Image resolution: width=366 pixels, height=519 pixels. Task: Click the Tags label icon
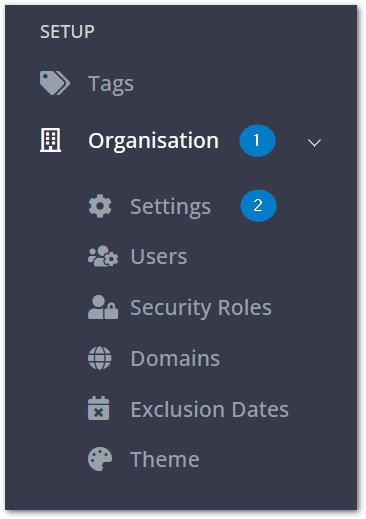(55, 83)
